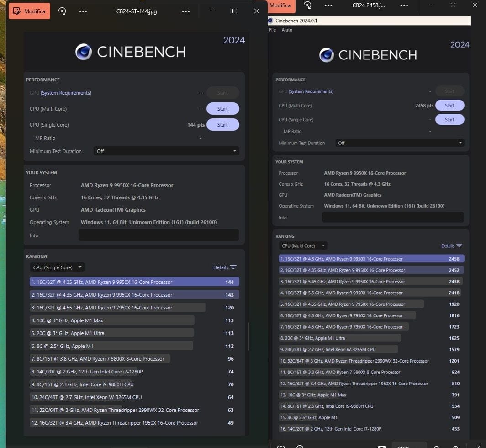
Task: Select the Apple M1 row scoring 509
Action: (x=371, y=417)
